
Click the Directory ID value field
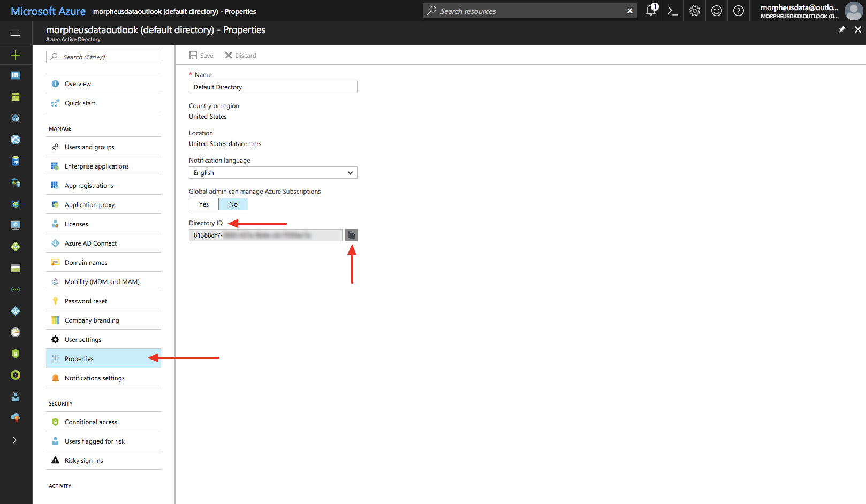point(265,235)
